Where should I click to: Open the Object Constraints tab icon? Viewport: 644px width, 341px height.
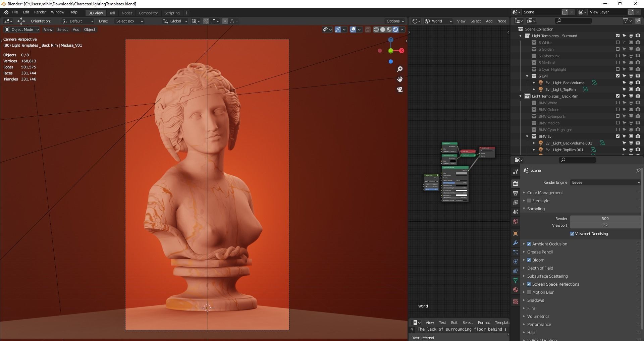[516, 271]
